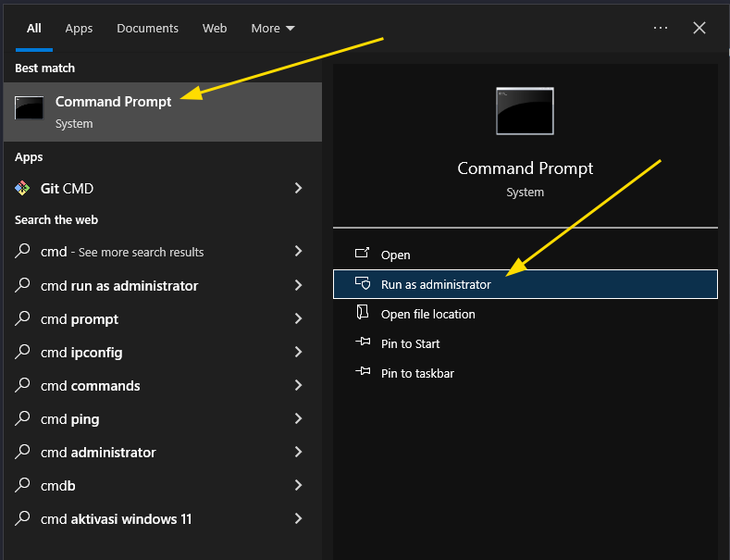This screenshot has width=730, height=560.
Task: Click the search icon beside 'cmd administrator'
Action: pos(22,452)
